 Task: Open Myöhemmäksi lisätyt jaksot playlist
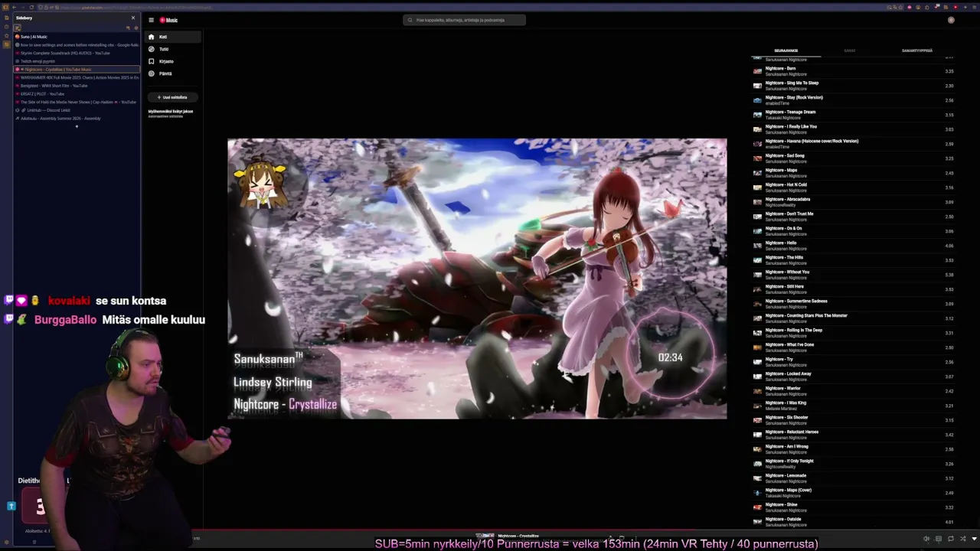[171, 112]
